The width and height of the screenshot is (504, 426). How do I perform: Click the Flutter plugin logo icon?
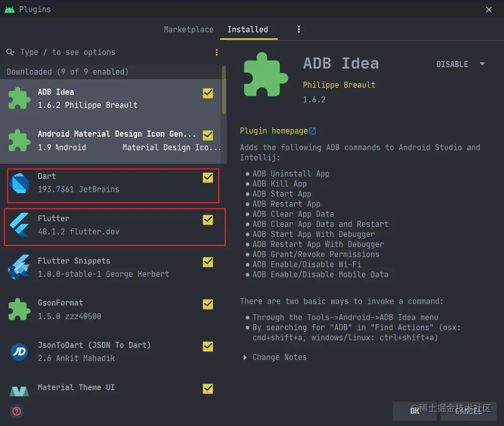pyautogui.click(x=19, y=225)
